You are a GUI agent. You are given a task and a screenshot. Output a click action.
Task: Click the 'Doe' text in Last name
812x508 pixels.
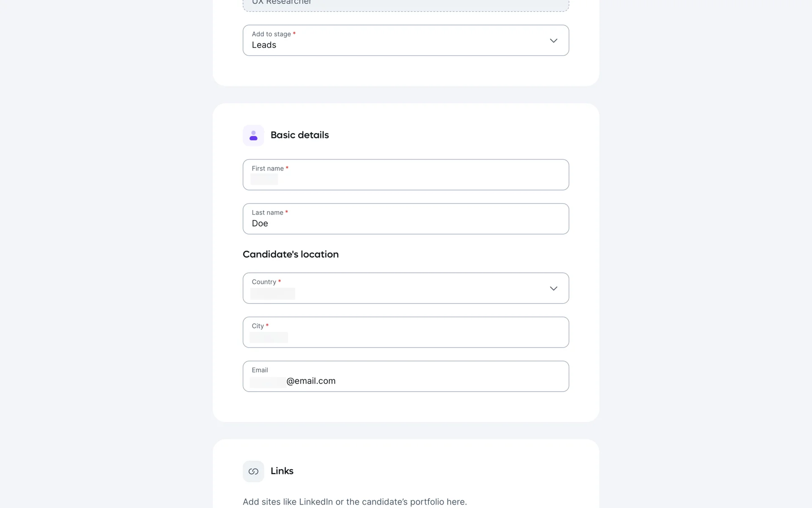pyautogui.click(x=260, y=224)
